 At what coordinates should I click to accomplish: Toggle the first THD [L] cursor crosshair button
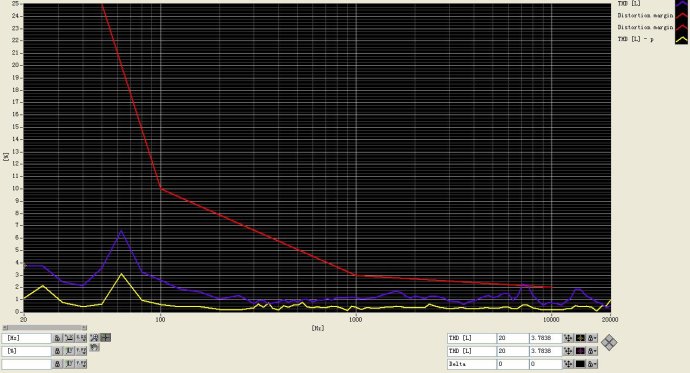[x=569, y=338]
